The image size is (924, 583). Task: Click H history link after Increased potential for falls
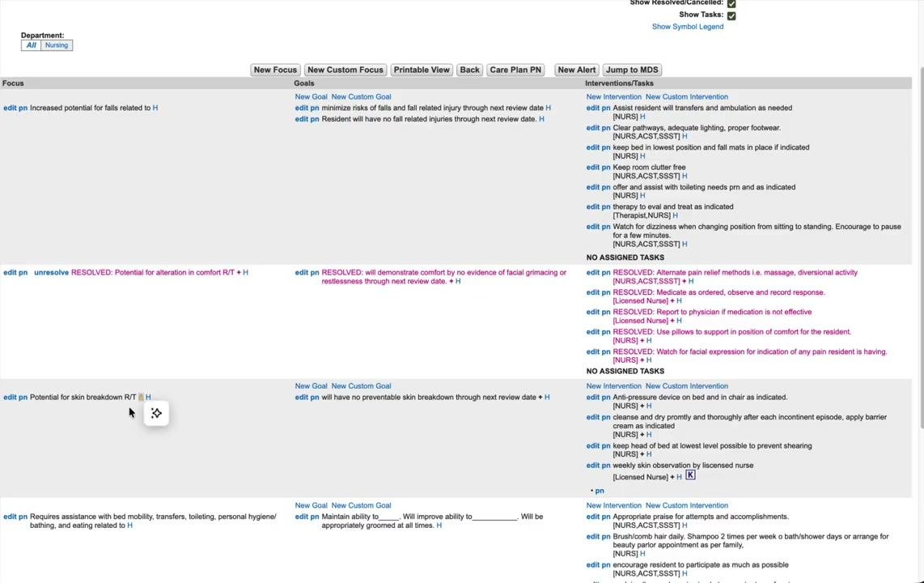[155, 108]
